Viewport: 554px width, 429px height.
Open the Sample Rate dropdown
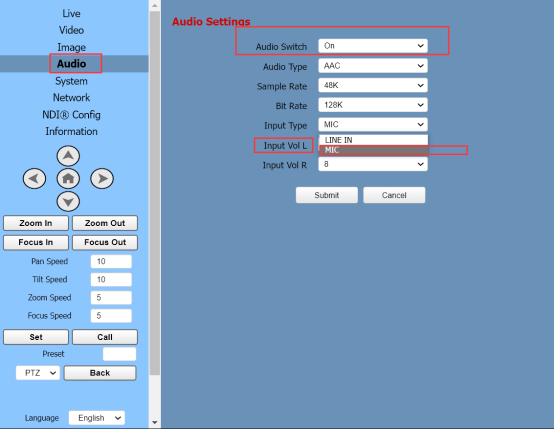373,85
